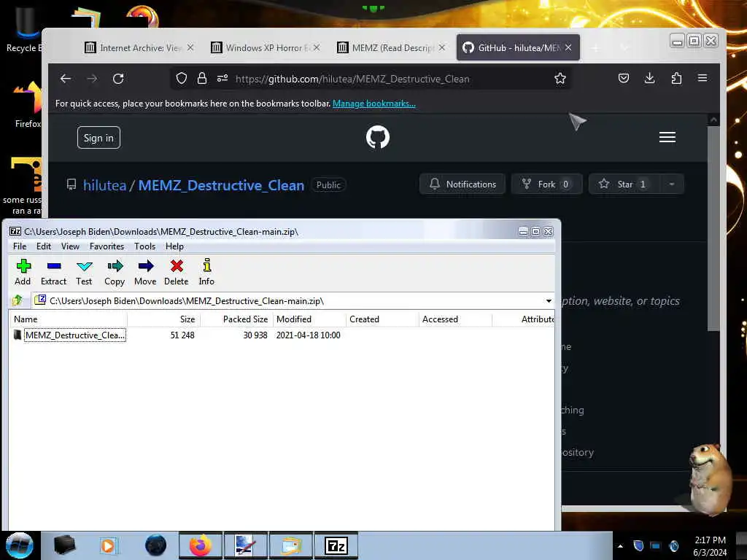Viewport: 747px width, 560px height.
Task: Click the Add button in 7-Zip toolbar
Action: coord(23,273)
